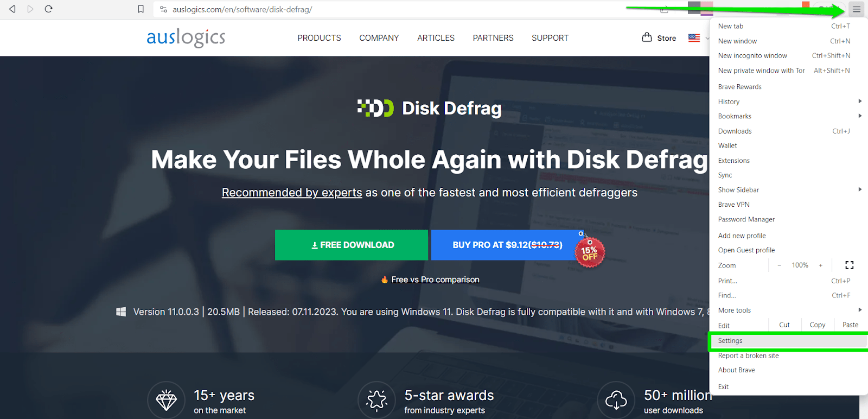Click the BUY PRO AT $9.12 button
Image resolution: width=868 pixels, height=419 pixels.
[507, 245]
